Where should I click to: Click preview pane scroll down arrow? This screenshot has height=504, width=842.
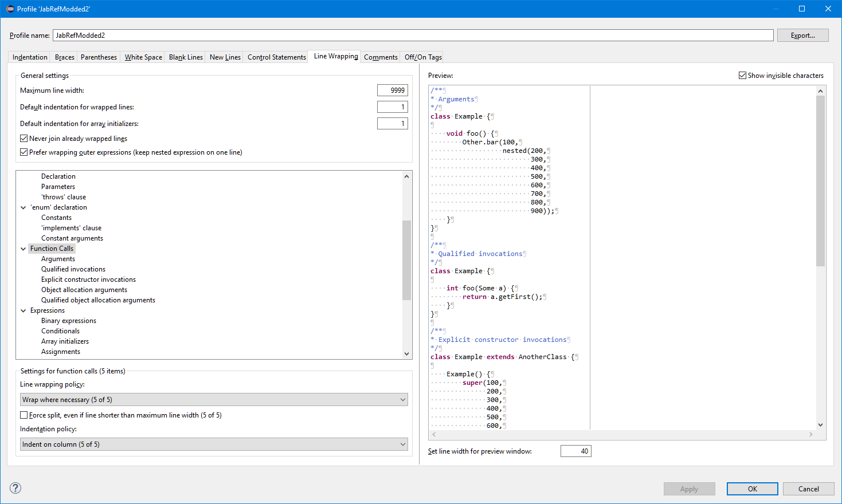[x=821, y=425]
